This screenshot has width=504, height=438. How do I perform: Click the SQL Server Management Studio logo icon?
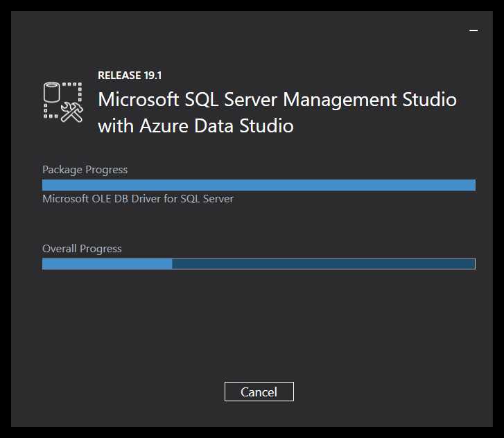63,102
